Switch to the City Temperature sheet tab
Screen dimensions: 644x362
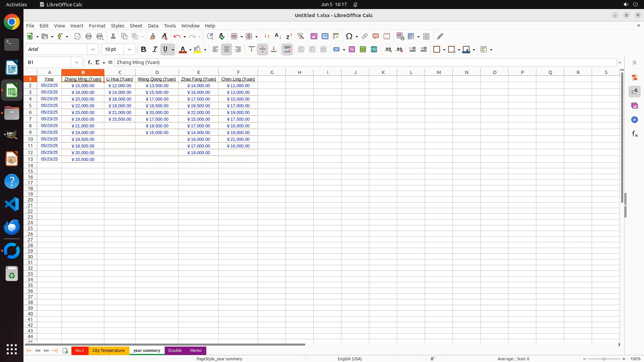click(x=108, y=350)
